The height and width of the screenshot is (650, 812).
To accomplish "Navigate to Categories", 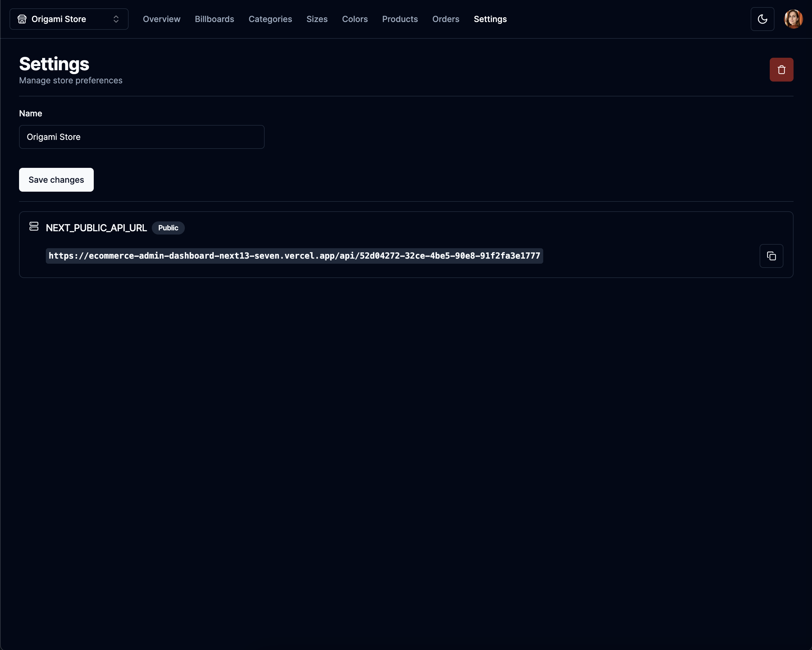I will (270, 19).
